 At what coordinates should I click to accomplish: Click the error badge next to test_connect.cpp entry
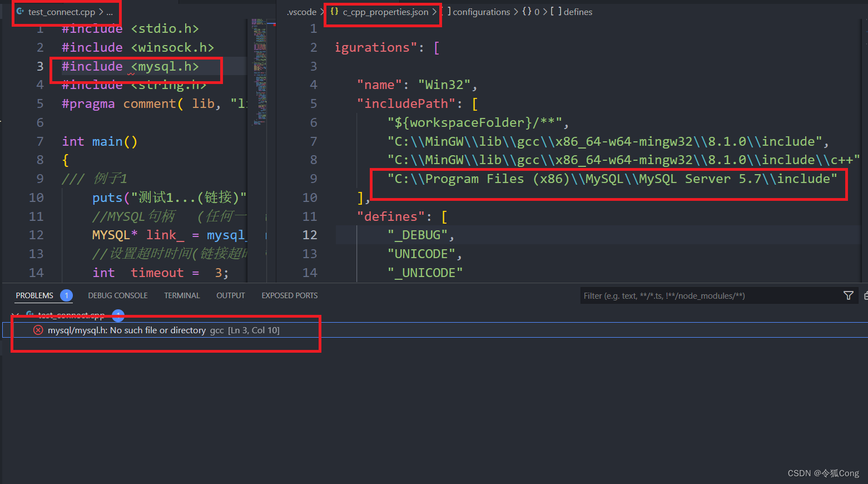[x=118, y=315]
